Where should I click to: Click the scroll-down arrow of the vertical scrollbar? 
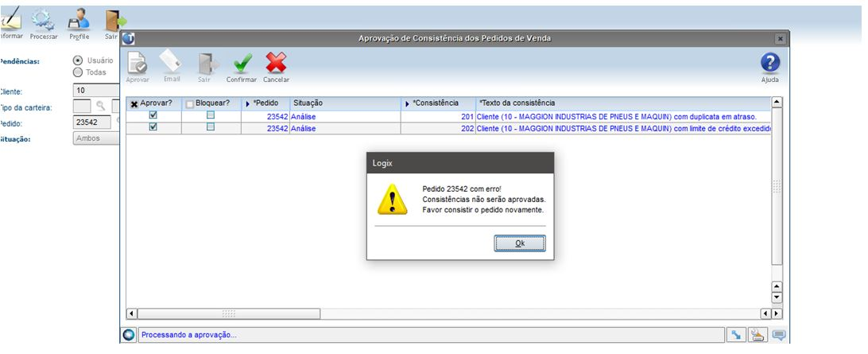point(777,298)
